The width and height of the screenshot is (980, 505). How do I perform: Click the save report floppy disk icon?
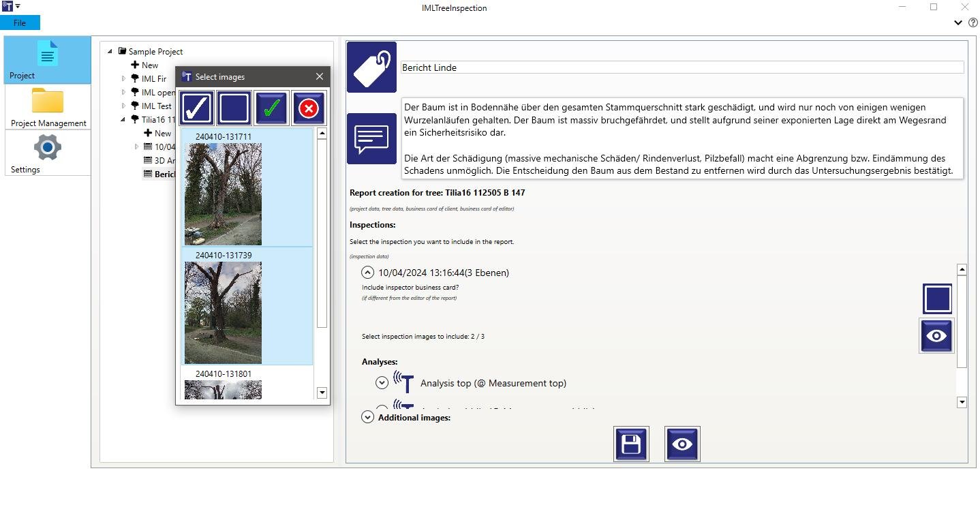(631, 444)
